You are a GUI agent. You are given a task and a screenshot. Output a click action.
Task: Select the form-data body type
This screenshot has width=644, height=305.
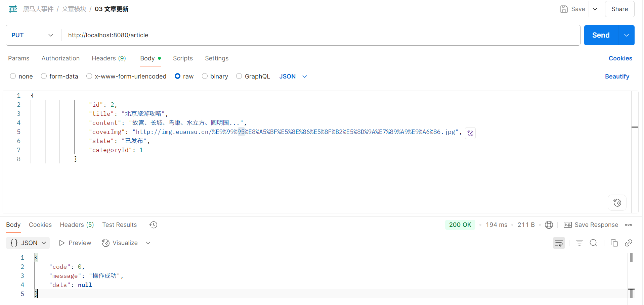point(44,76)
